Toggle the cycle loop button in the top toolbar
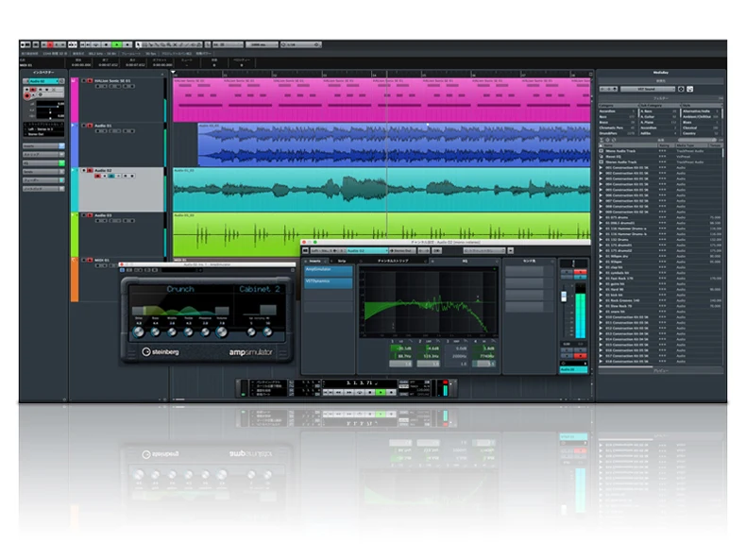The image size is (746, 560). tap(95, 44)
